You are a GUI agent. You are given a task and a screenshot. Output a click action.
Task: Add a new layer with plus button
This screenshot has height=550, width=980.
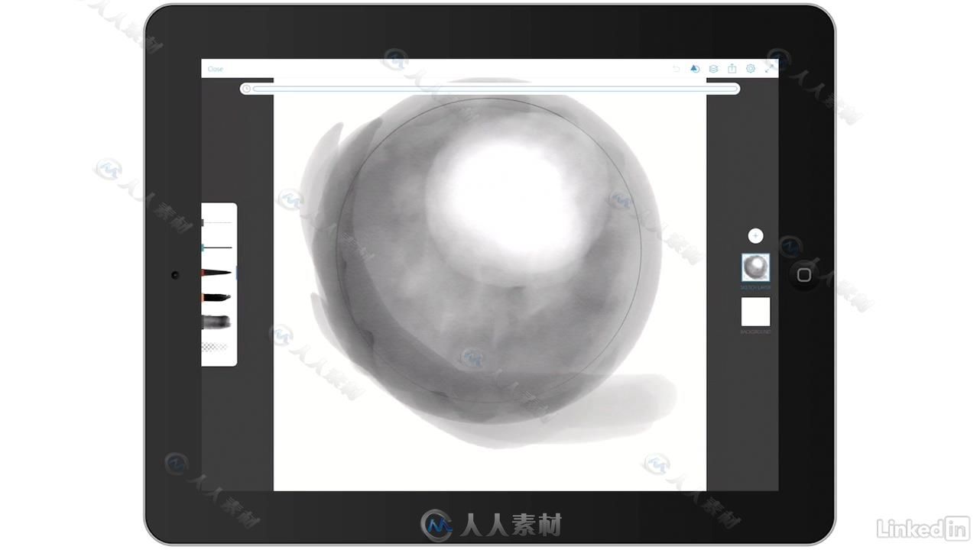click(x=755, y=236)
